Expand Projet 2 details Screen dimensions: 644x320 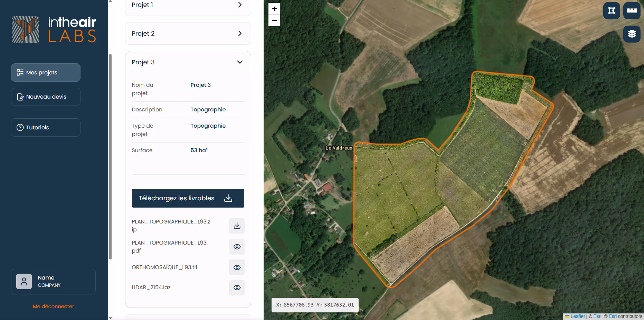coord(240,33)
